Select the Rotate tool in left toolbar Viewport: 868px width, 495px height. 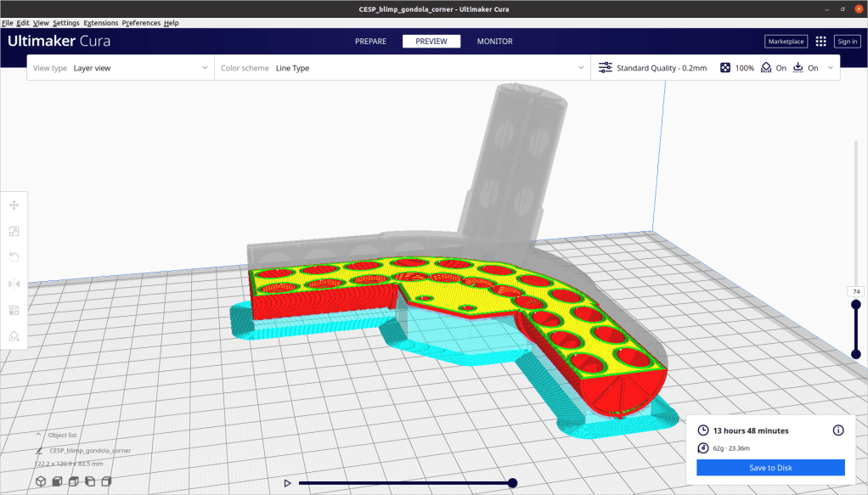[14, 257]
